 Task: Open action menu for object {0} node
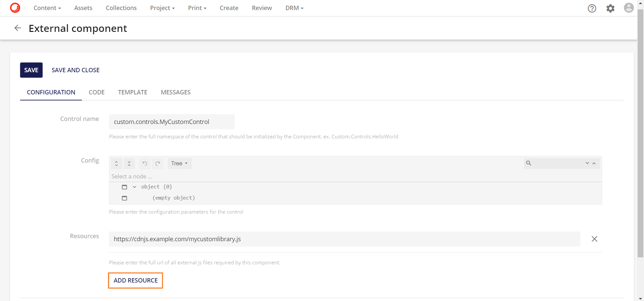point(124,187)
